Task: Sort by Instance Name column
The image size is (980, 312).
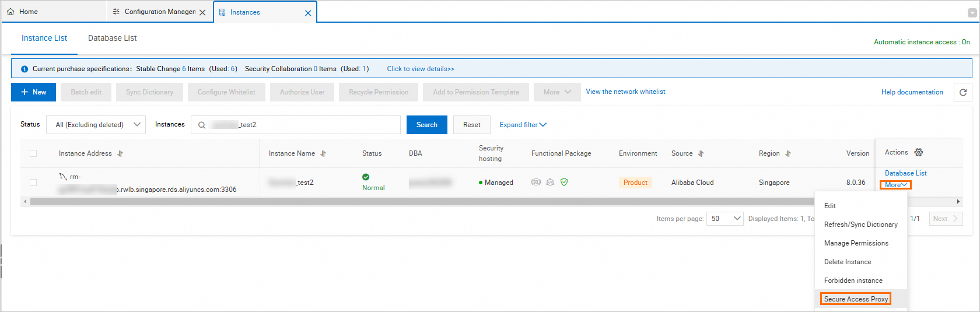Action: 323,154
